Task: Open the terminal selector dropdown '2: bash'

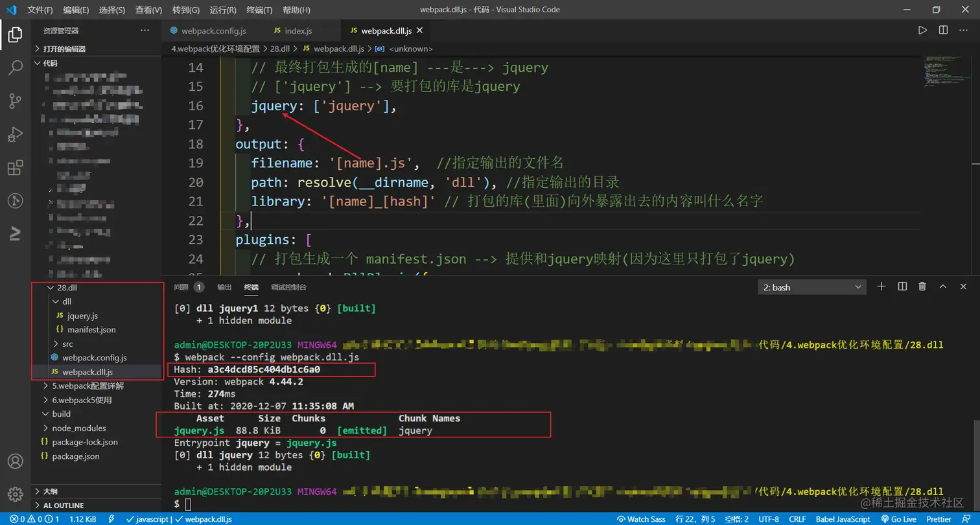Action: 812,287
